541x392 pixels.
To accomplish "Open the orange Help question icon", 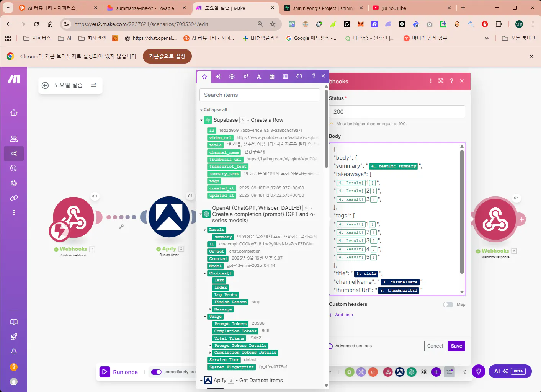I will pos(14,367).
